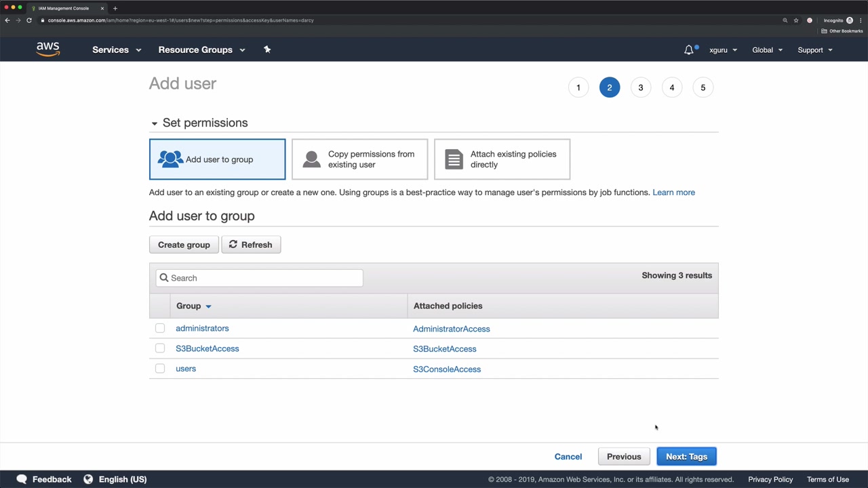Screen dimensions: 868x488
Task: Tick the users group checkbox
Action: 160,369
